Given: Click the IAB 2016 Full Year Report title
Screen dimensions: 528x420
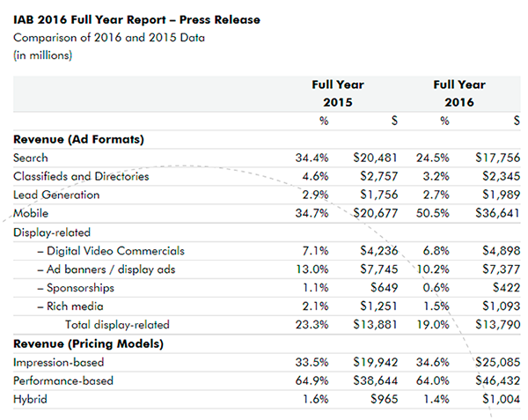Looking at the screenshot, I should click(x=136, y=19).
